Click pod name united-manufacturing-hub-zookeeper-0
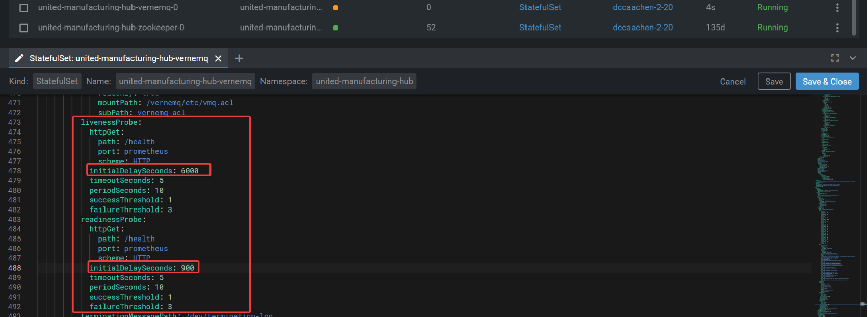868x317 pixels. [x=111, y=28]
